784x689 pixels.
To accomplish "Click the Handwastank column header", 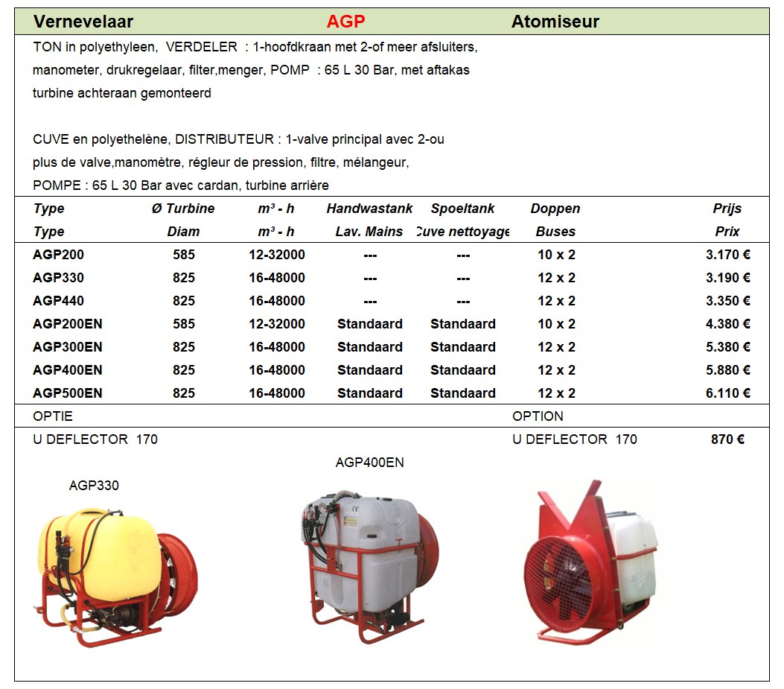I will point(369,209).
